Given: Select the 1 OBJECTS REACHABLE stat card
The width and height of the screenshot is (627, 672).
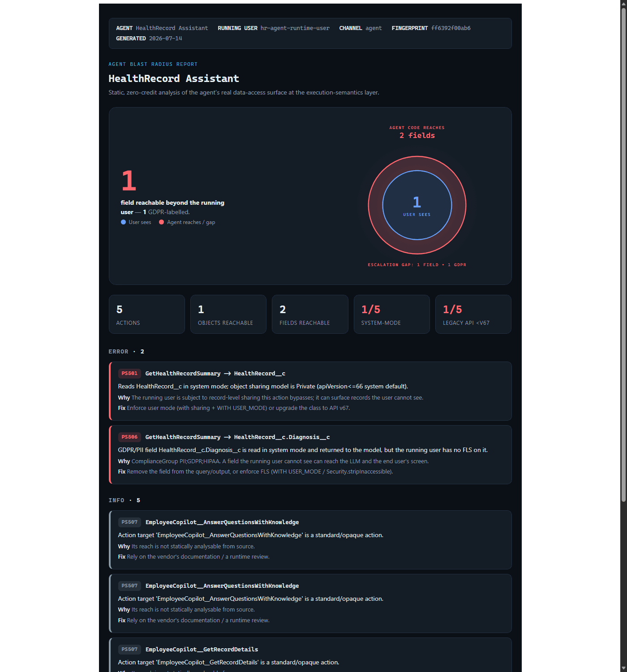Looking at the screenshot, I should pyautogui.click(x=228, y=314).
